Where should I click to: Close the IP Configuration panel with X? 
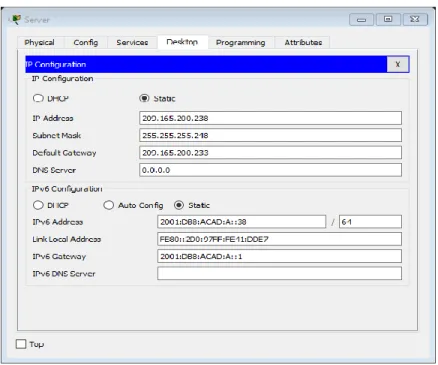[x=398, y=64]
